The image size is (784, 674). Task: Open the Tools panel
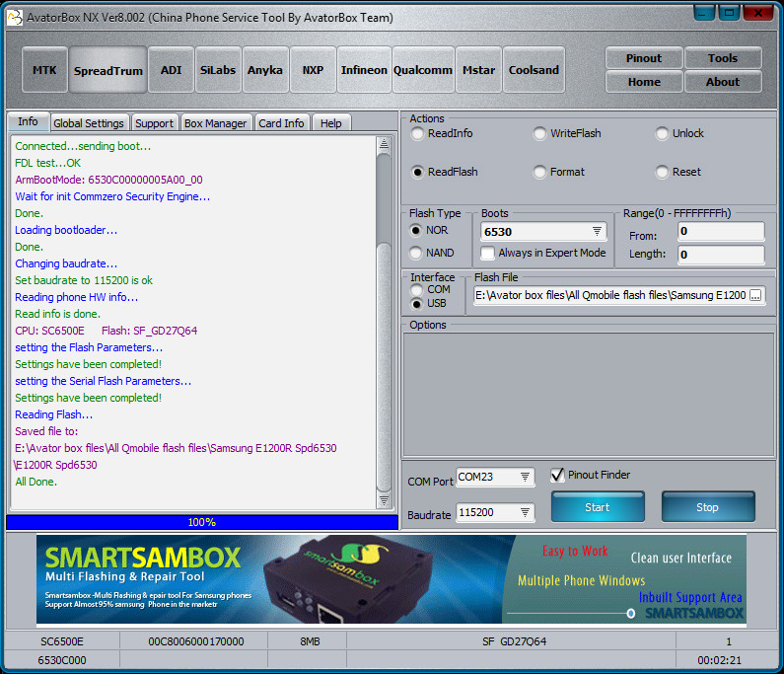coord(722,58)
